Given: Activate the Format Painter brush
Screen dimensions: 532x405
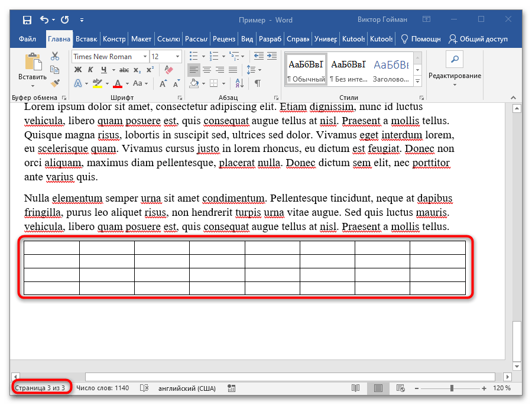Looking at the screenshot, I should coord(54,83).
